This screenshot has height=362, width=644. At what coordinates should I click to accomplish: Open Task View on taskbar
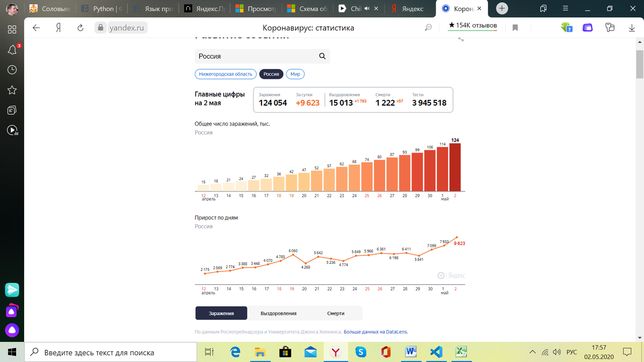point(209,352)
